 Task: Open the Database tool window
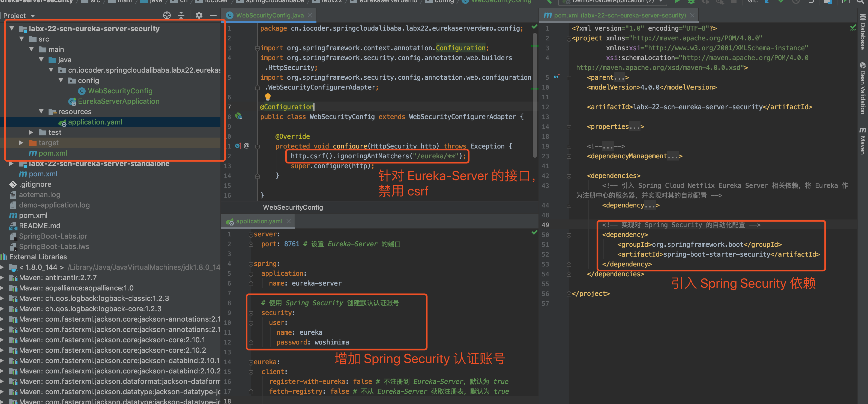pos(863,33)
